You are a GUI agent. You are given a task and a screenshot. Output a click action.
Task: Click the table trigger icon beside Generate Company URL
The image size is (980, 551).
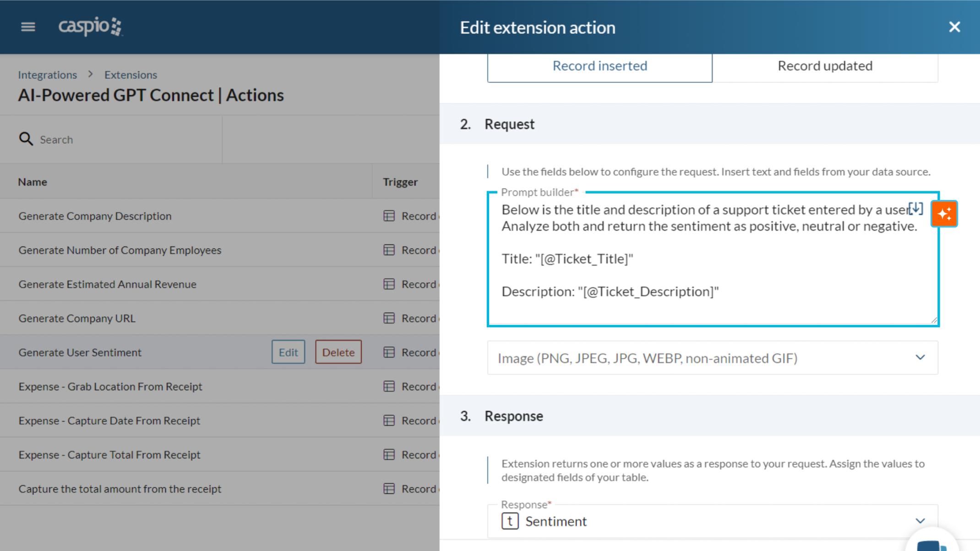[388, 318]
